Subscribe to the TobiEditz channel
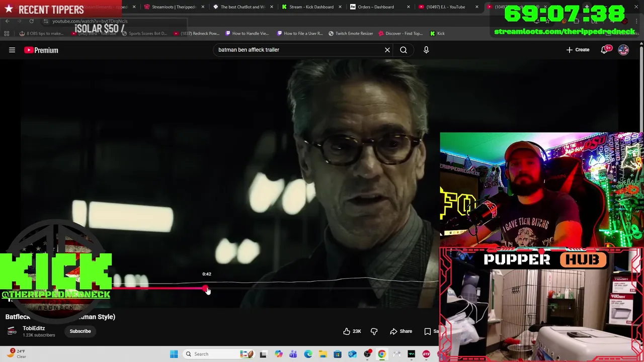 (80, 331)
